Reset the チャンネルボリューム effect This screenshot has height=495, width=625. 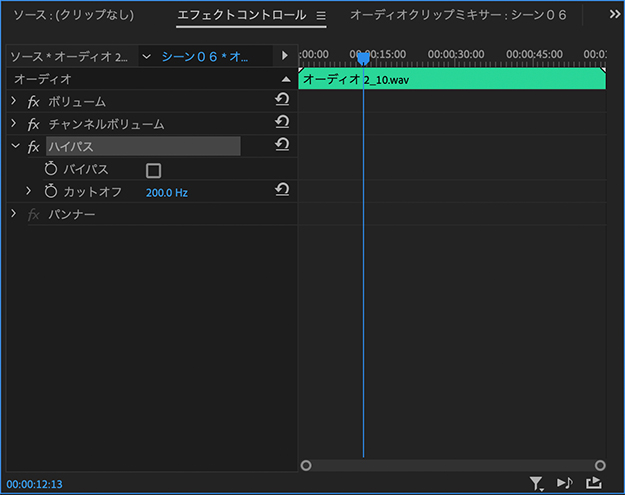(x=282, y=123)
